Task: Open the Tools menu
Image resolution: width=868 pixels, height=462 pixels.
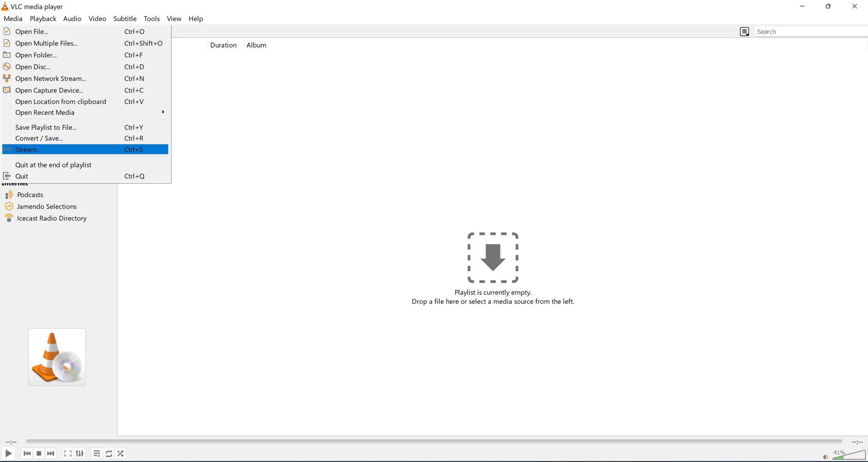Action: [x=151, y=19]
